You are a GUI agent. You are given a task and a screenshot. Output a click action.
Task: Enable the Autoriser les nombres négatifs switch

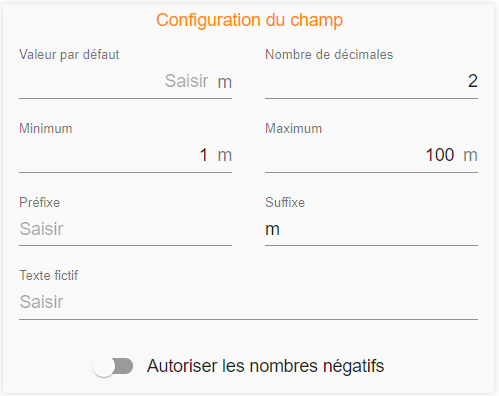click(x=113, y=366)
